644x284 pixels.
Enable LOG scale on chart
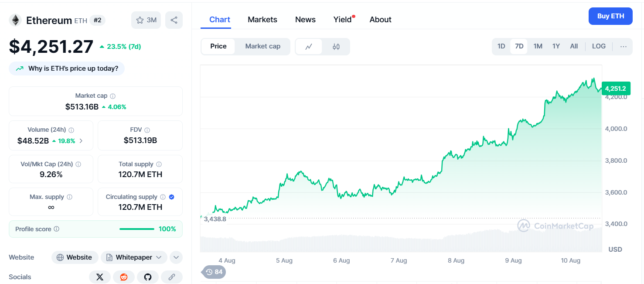point(599,46)
